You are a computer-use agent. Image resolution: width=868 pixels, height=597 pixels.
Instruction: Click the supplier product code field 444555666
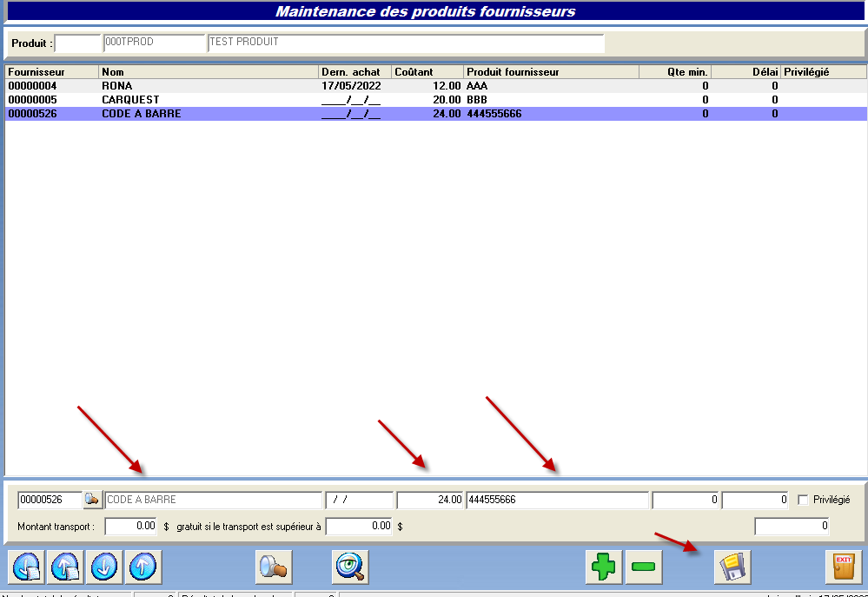[x=556, y=500]
